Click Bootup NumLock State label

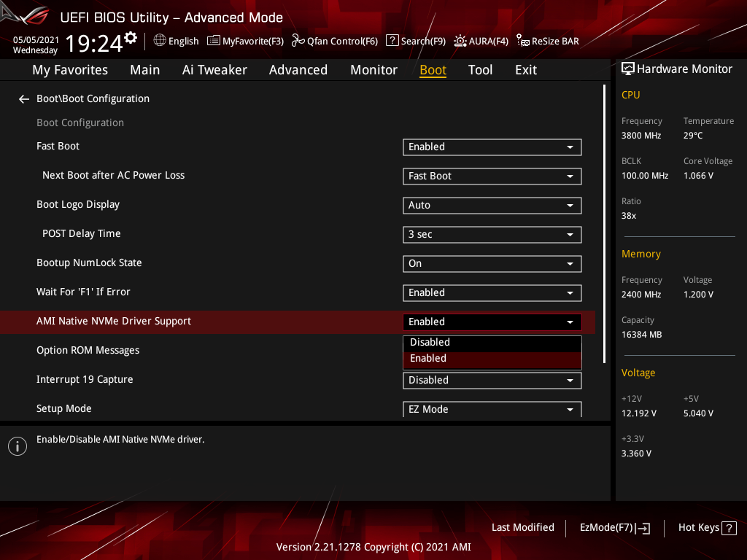[x=89, y=262]
